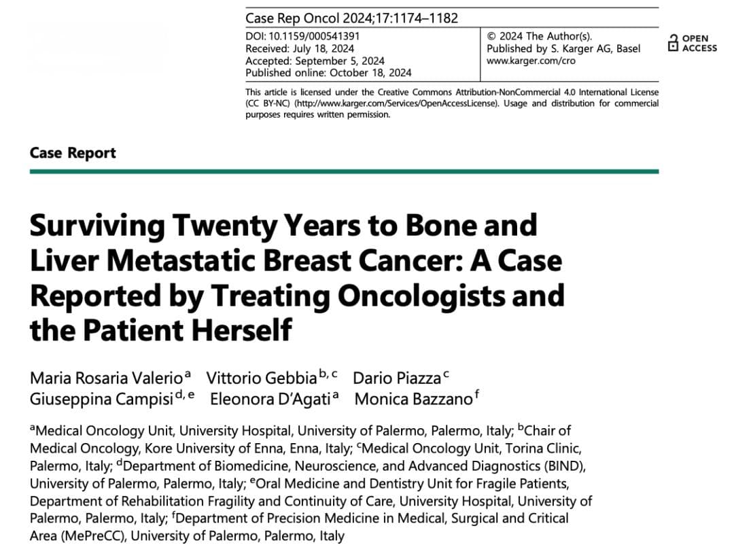Open the www.karger.com/cro link
Image resolution: width=734 pixels, height=560 pixels.
point(531,61)
